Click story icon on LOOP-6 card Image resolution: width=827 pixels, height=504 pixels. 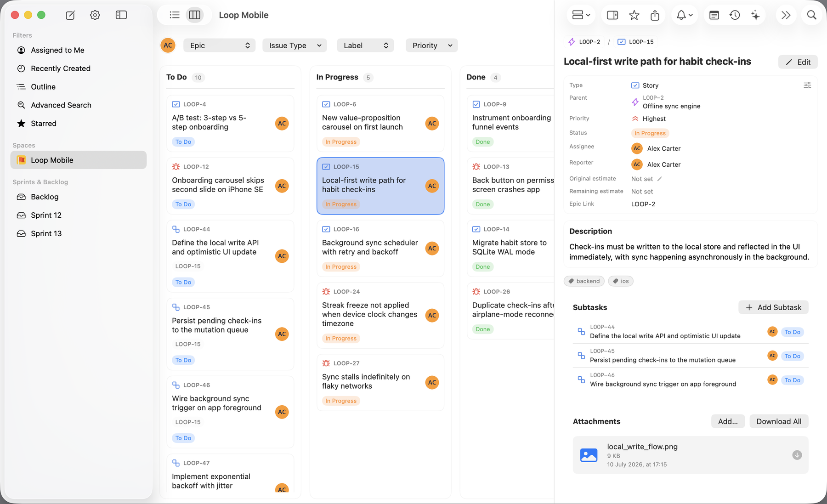(x=326, y=104)
